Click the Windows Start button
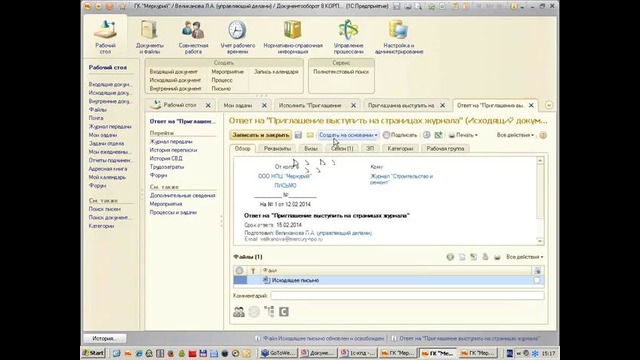This screenshot has width=640, height=360. pyautogui.click(x=93, y=353)
